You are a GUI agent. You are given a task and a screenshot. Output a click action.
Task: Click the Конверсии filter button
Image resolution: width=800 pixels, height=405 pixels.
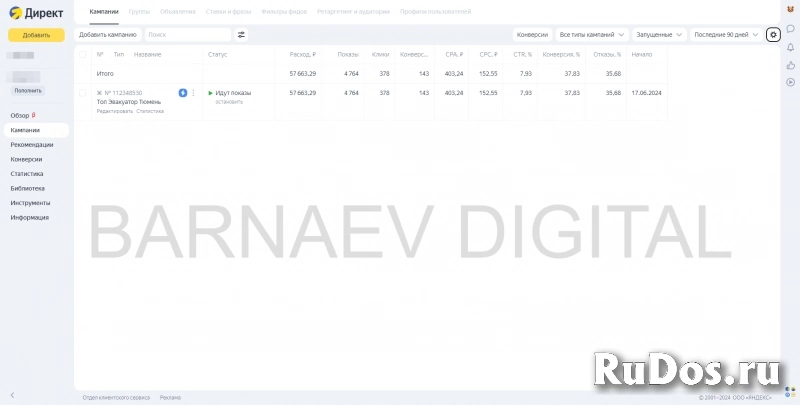pos(532,35)
